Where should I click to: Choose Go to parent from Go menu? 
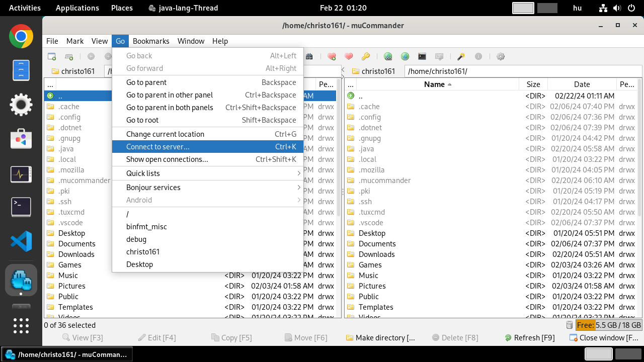point(208,82)
